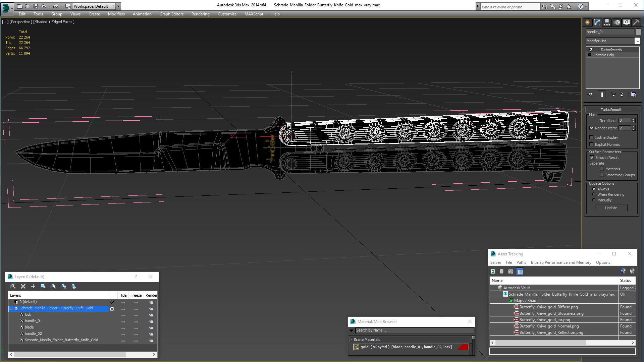Open the Hierarchy panel tab
Screen dimensions: 644x362
pyautogui.click(x=607, y=22)
